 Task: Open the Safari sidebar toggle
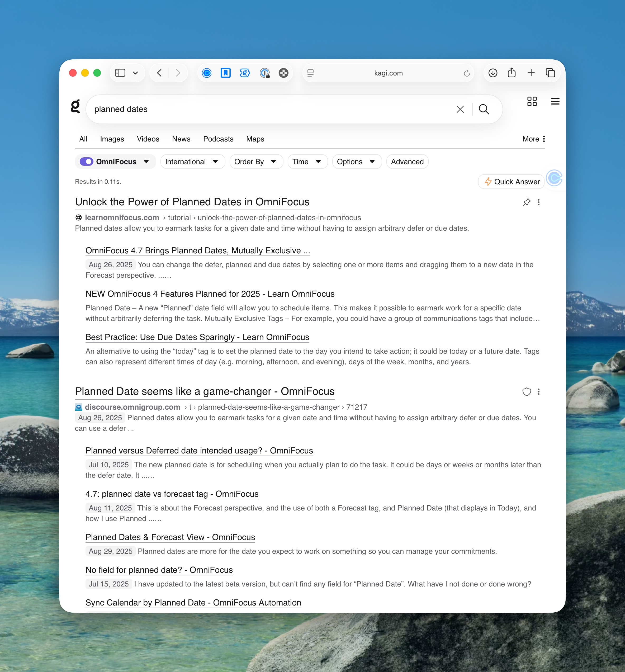pyautogui.click(x=120, y=73)
